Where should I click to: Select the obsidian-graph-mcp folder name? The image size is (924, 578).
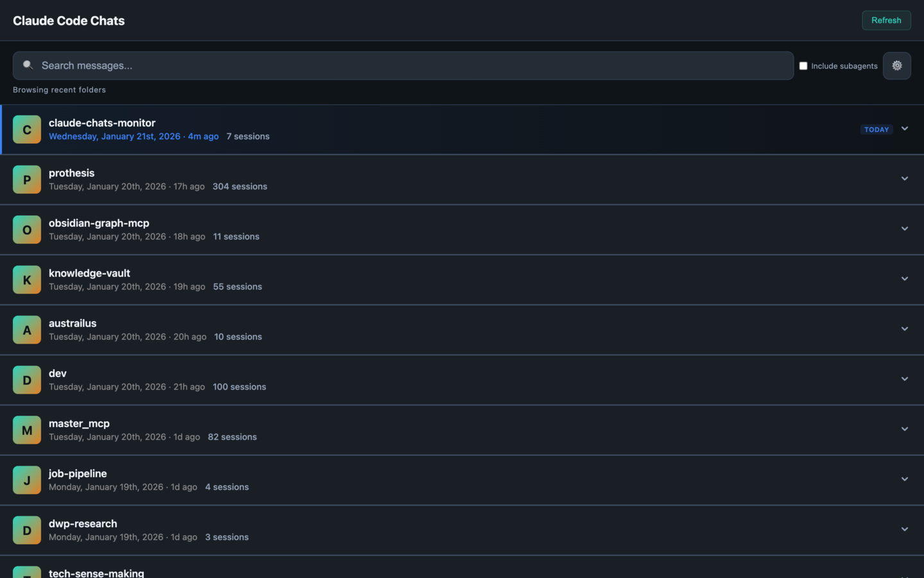[99, 223]
